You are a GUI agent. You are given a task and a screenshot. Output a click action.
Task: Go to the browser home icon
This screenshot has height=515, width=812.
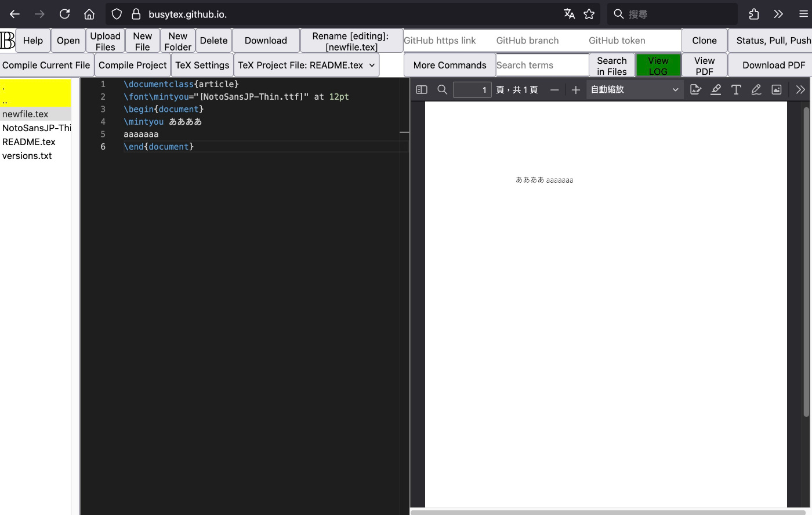tap(89, 14)
